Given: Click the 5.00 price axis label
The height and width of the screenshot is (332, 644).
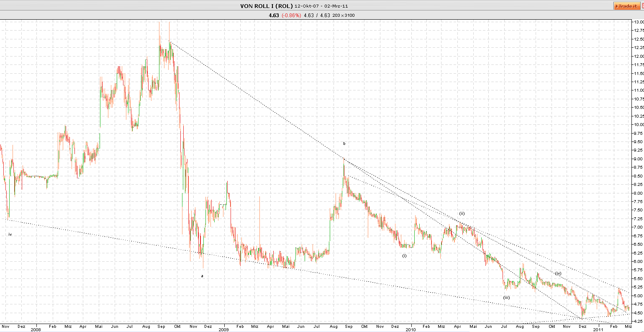Looking at the screenshot, I should (x=639, y=296).
